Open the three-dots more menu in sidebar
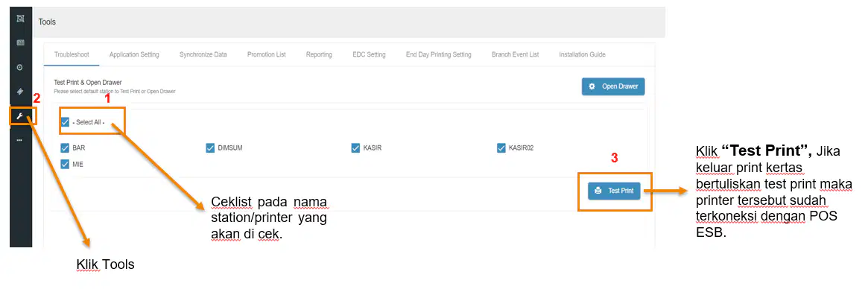Image resolution: width=868 pixels, height=295 pixels. click(20, 140)
